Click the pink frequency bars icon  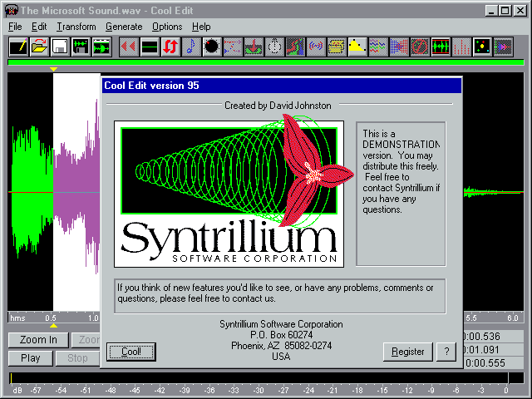[x=461, y=47]
